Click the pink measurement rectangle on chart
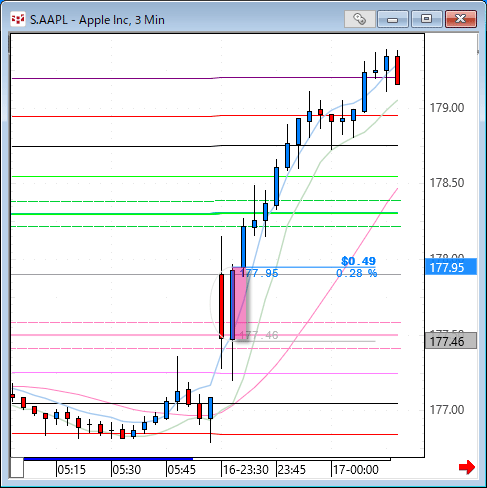Viewport: 487px width, 488px height. (241, 304)
